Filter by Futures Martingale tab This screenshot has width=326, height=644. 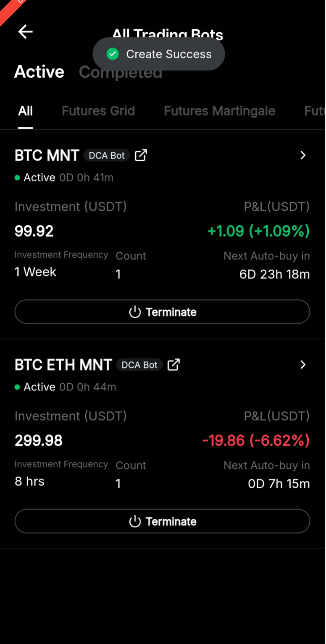click(x=220, y=111)
